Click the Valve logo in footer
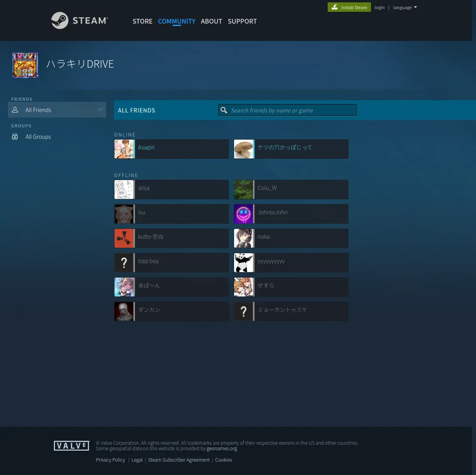The image size is (476, 475). [x=72, y=446]
